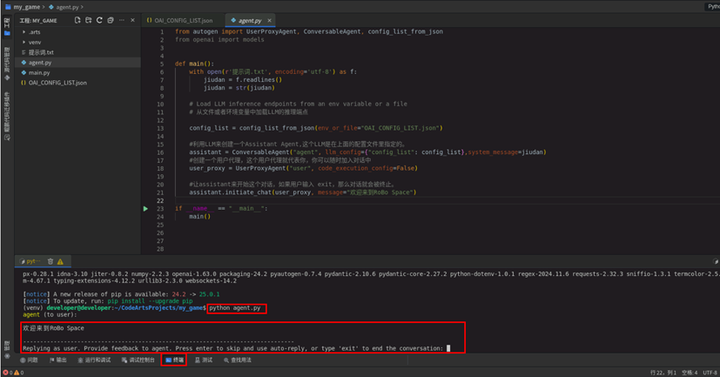Open the 调试控制台 debug console tab
The width and height of the screenshot is (720, 377).
tap(138, 360)
